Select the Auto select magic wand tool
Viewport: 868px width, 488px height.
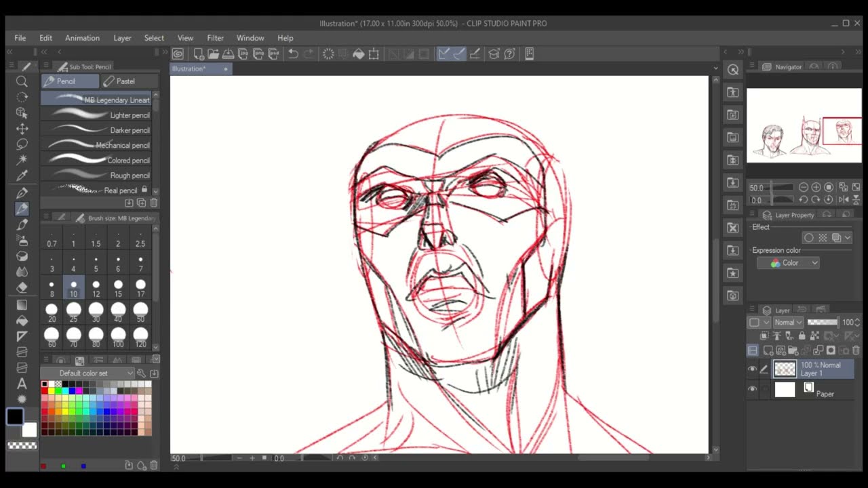22,159
